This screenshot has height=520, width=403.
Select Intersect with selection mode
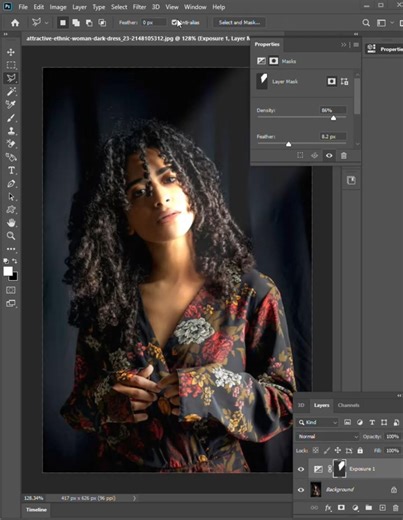[x=102, y=23]
